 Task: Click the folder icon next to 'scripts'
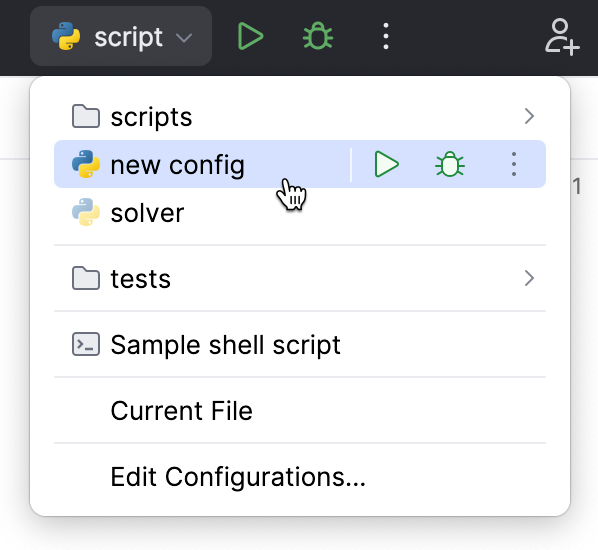click(86, 116)
